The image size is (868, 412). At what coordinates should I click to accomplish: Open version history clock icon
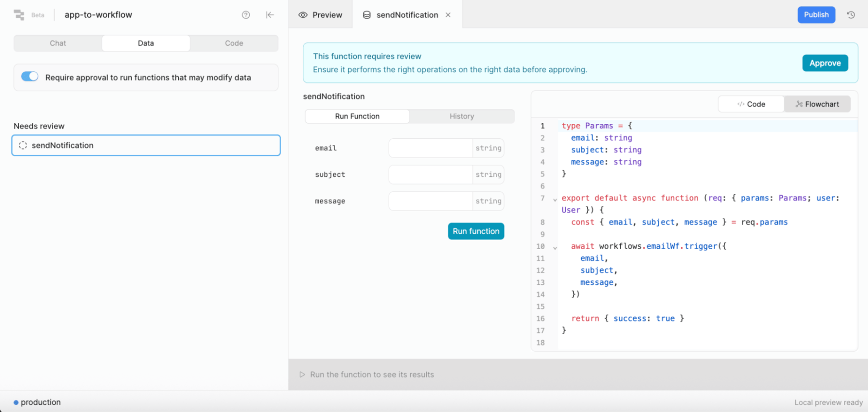[851, 15]
